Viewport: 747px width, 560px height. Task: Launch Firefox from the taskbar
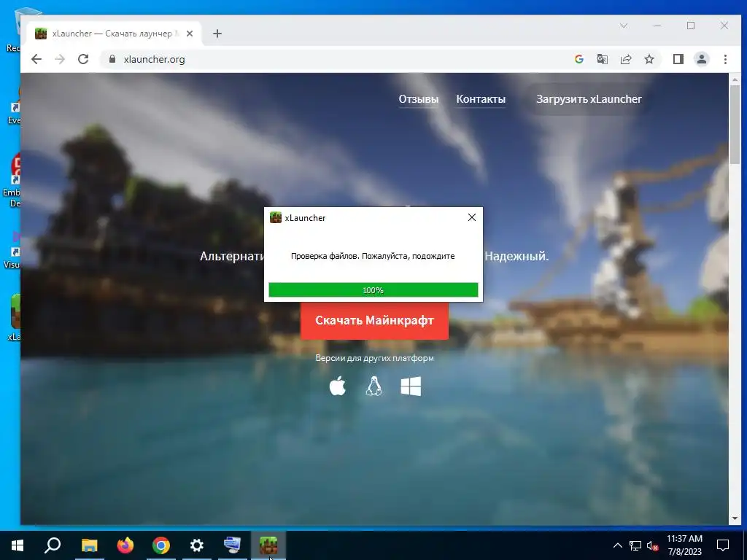click(125, 545)
